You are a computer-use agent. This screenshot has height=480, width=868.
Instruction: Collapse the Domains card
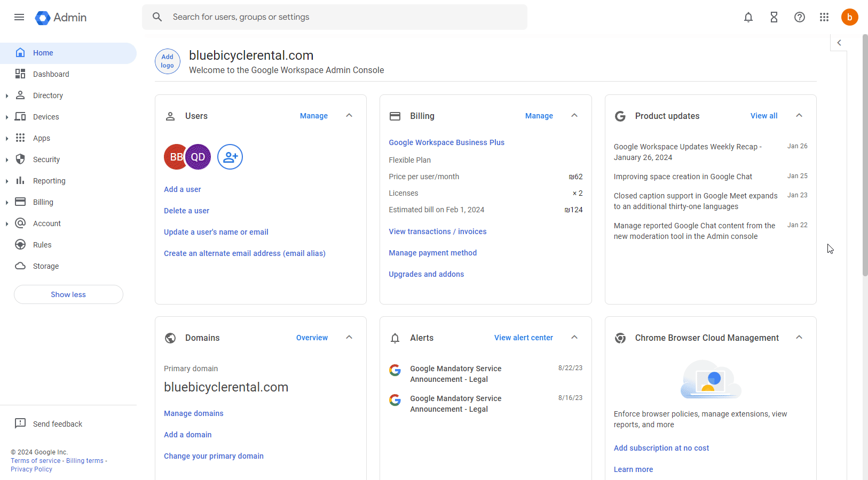click(x=349, y=338)
